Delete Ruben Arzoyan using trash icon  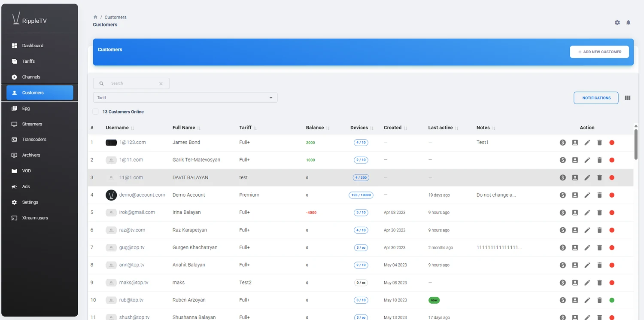click(600, 300)
